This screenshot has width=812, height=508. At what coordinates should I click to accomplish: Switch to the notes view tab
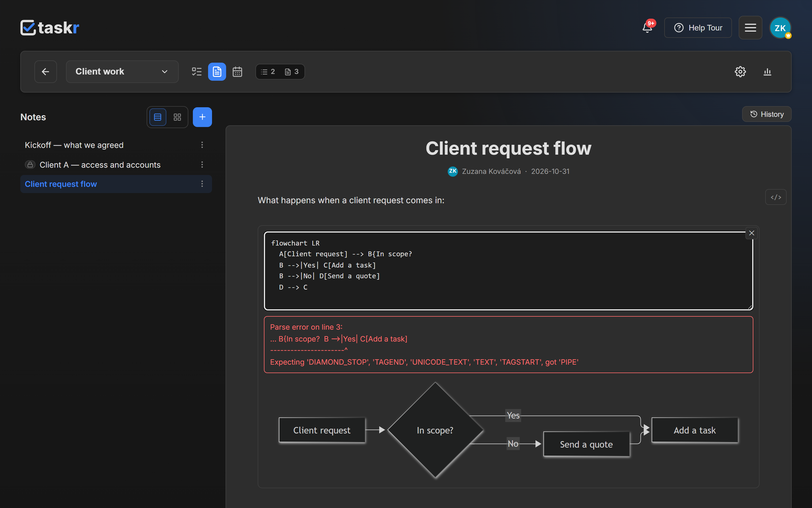pyautogui.click(x=217, y=72)
